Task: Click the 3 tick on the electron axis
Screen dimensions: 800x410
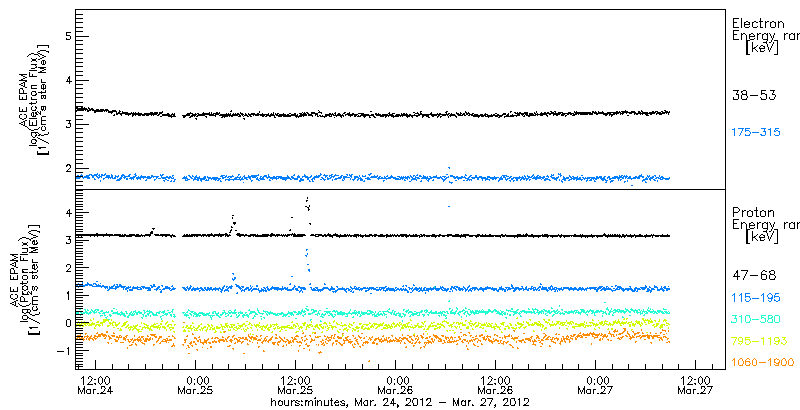Action: pos(68,124)
